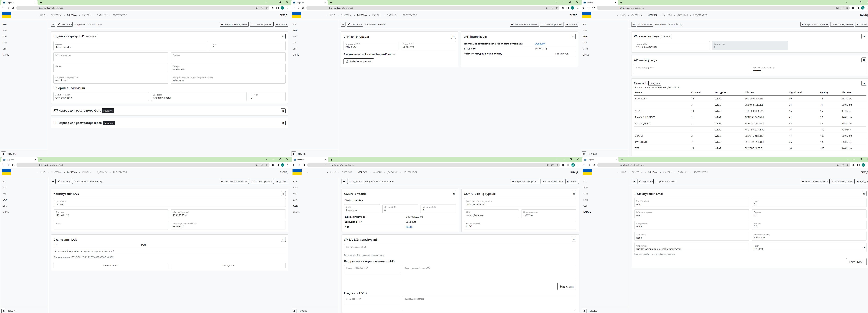Open section list icon in WiFi window

click(x=633, y=24)
